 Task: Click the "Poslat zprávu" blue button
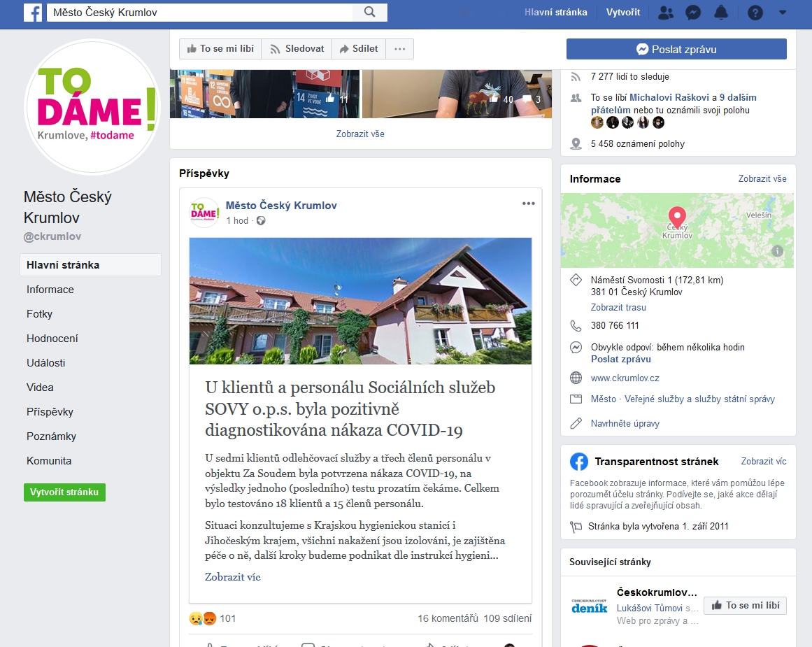pos(676,49)
